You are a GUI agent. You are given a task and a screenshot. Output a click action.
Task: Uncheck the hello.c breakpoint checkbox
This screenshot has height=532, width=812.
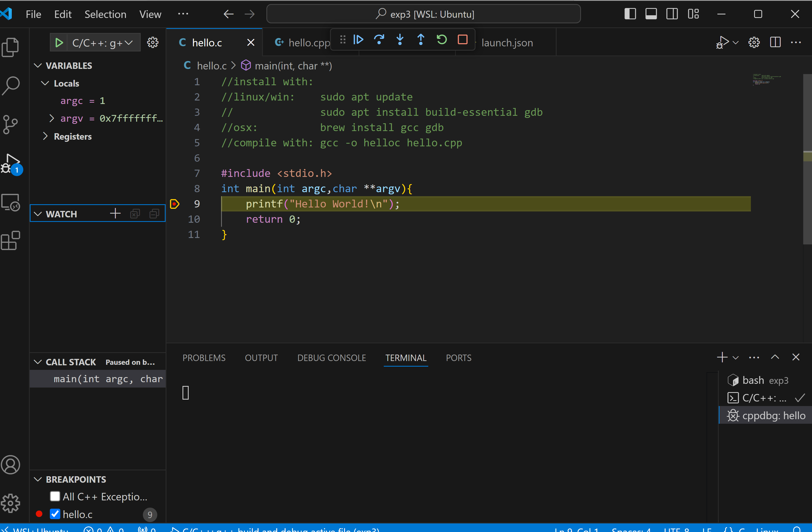pyautogui.click(x=55, y=514)
